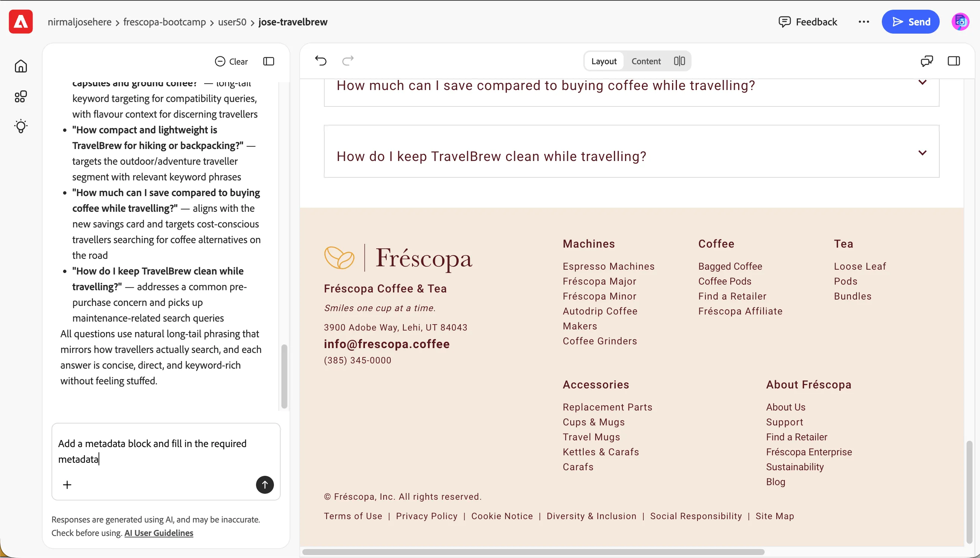980x558 pixels.
Task: Open the lightbulb ideas sidebar icon
Action: tap(21, 126)
